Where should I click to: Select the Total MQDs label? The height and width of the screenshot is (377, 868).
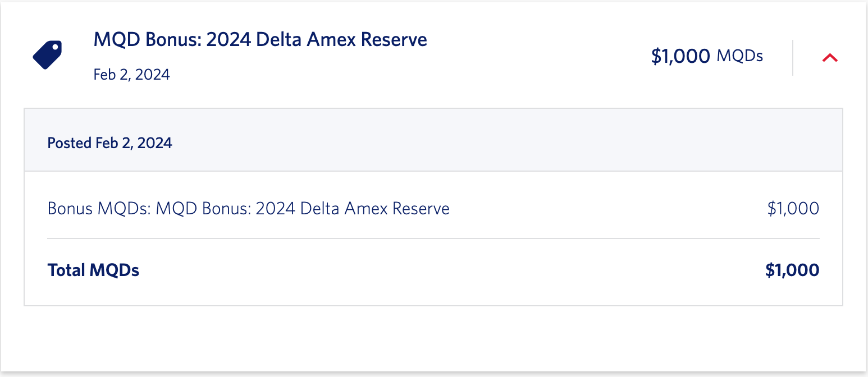[x=93, y=270]
